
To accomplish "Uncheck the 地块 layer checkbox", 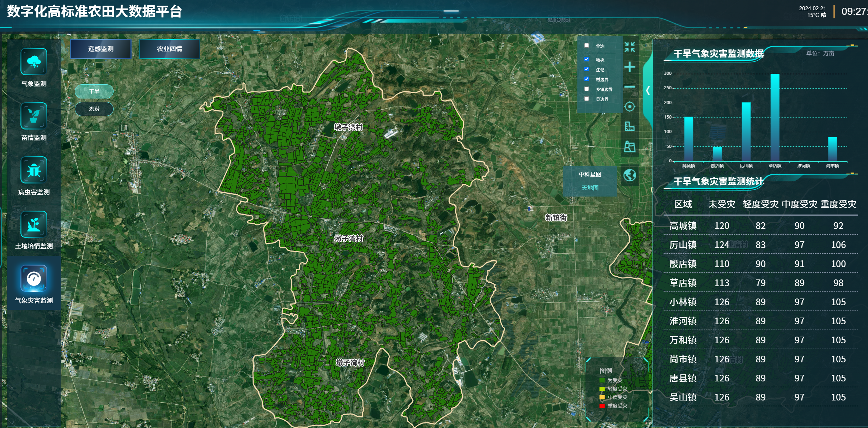I will (587, 59).
